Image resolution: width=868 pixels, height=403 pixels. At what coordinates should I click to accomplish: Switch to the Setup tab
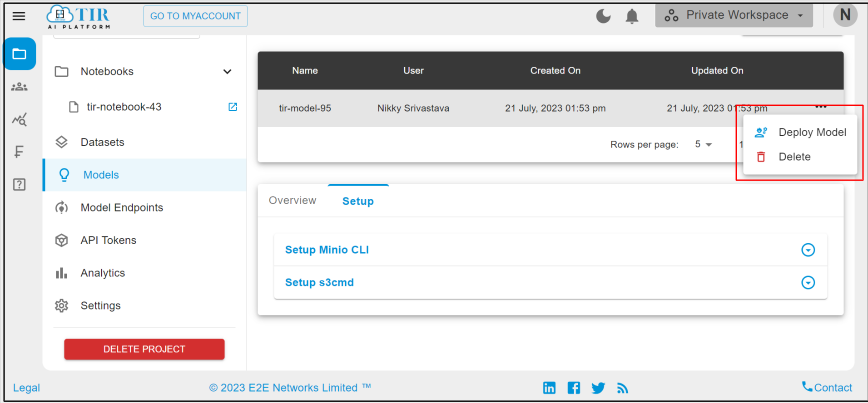click(x=358, y=201)
